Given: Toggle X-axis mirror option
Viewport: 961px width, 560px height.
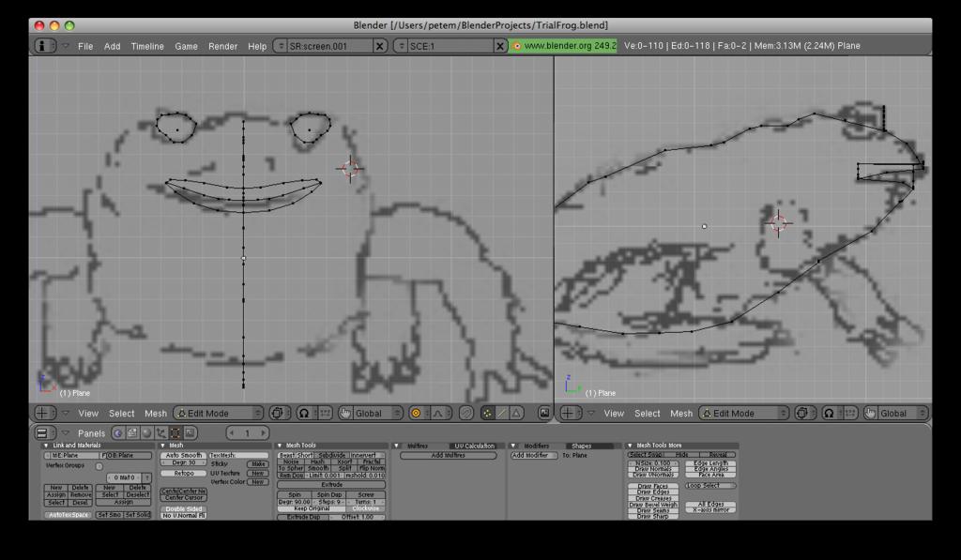Looking at the screenshot, I should 711,509.
